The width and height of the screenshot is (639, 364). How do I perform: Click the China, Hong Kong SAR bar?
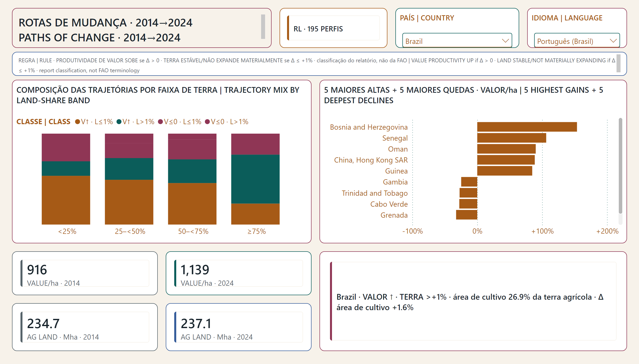coord(506,160)
